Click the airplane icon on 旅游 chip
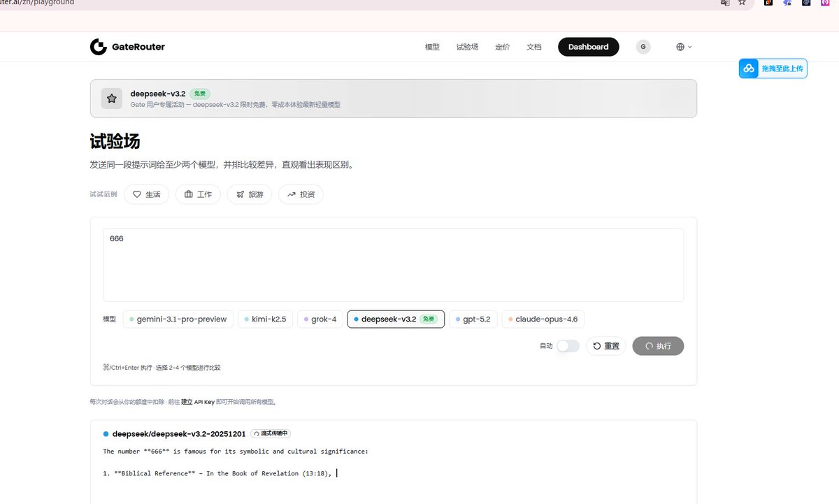 241,194
